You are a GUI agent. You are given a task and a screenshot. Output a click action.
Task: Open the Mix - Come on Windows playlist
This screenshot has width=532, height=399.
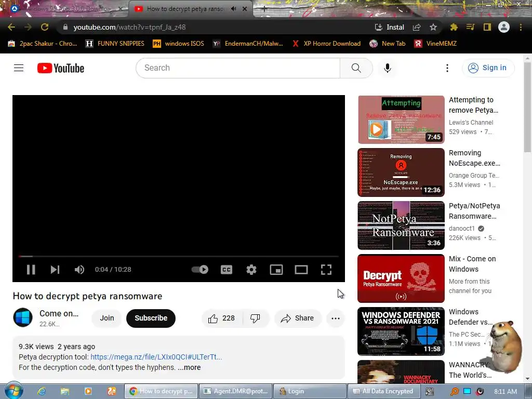click(401, 278)
